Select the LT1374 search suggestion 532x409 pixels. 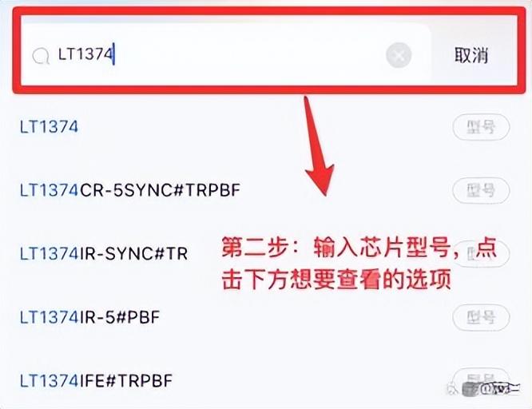pos(49,127)
